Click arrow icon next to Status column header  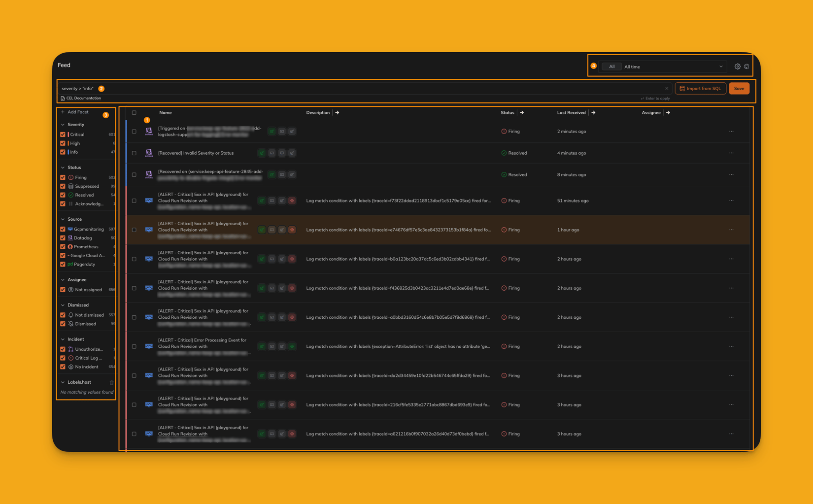pyautogui.click(x=522, y=113)
